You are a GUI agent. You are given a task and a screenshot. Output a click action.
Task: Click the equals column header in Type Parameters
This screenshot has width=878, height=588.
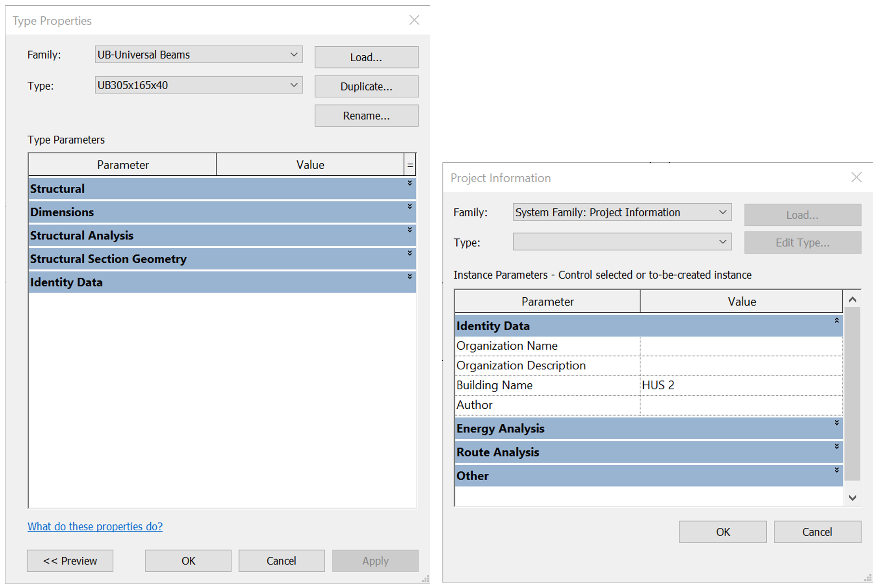410,165
